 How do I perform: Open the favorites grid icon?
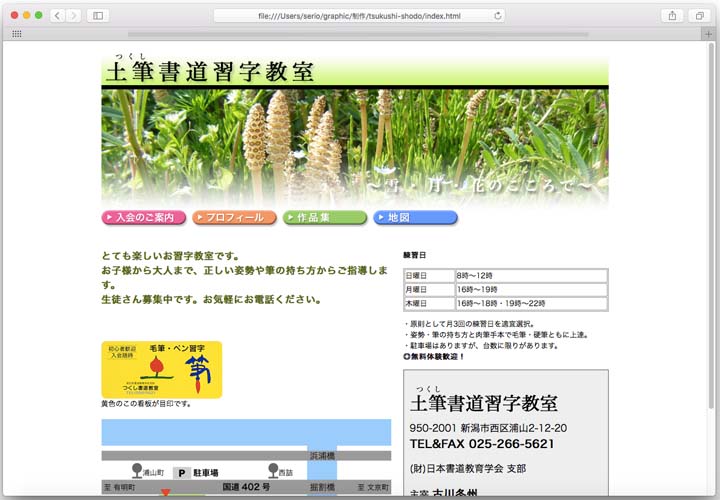tap(16, 33)
